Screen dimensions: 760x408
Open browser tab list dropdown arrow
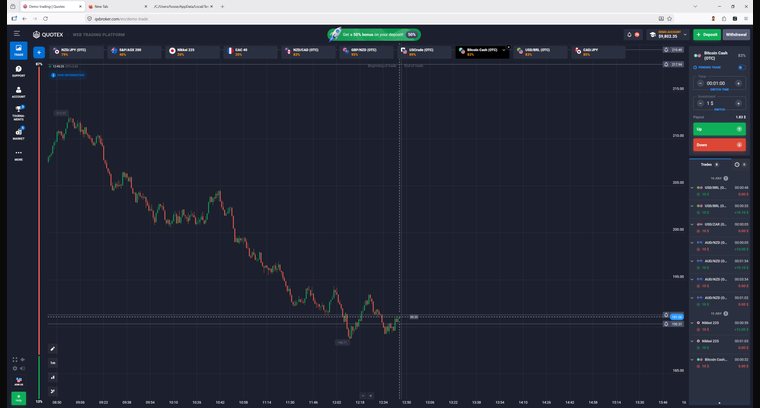696,6
